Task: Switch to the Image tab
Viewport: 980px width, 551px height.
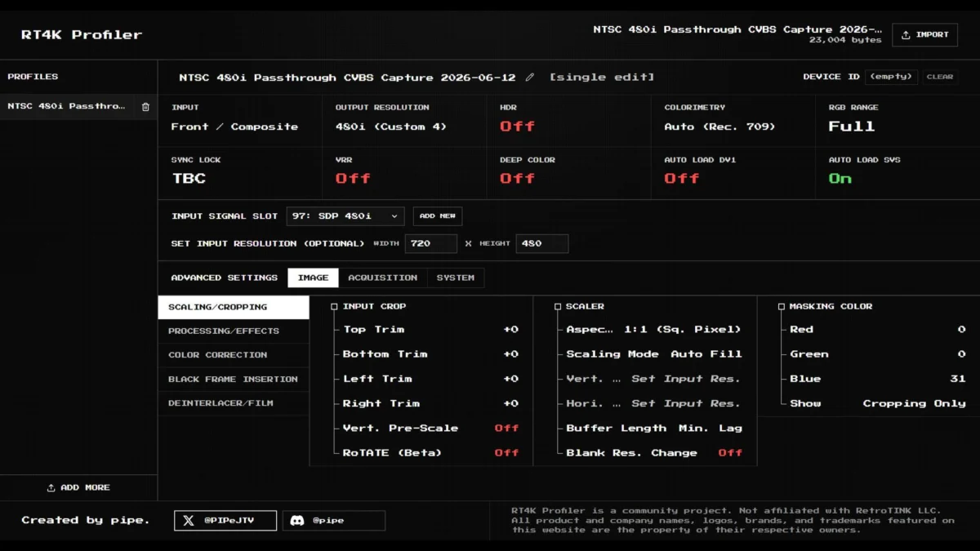Action: click(x=313, y=278)
